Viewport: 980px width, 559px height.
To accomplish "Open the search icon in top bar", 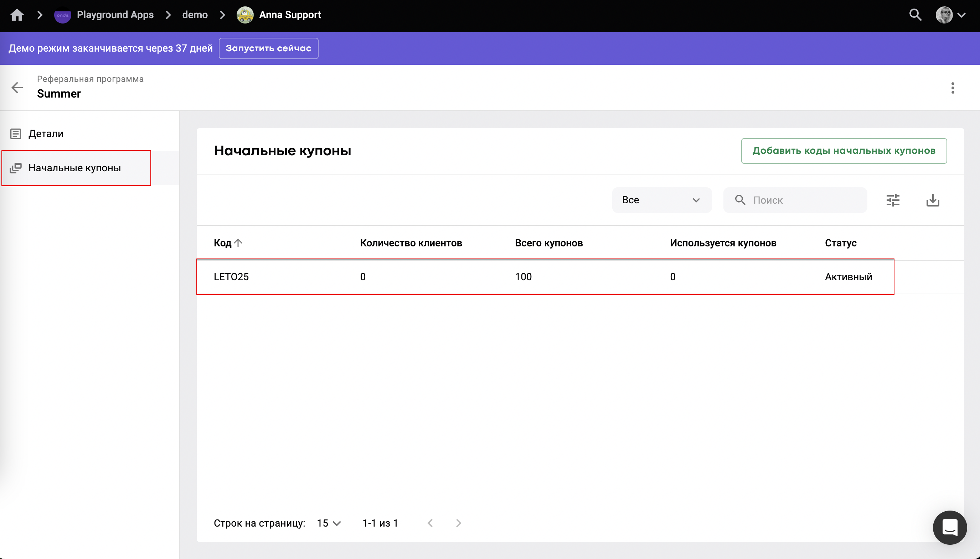I will (x=915, y=15).
